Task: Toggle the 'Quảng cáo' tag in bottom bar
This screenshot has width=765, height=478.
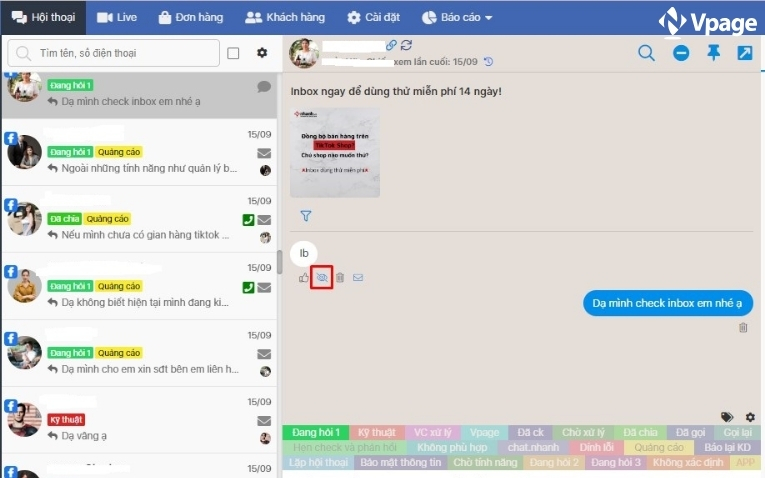Action: click(x=659, y=447)
